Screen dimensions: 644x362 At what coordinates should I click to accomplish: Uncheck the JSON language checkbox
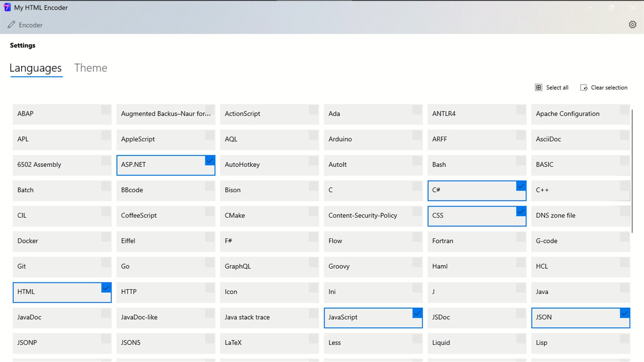pos(624,313)
